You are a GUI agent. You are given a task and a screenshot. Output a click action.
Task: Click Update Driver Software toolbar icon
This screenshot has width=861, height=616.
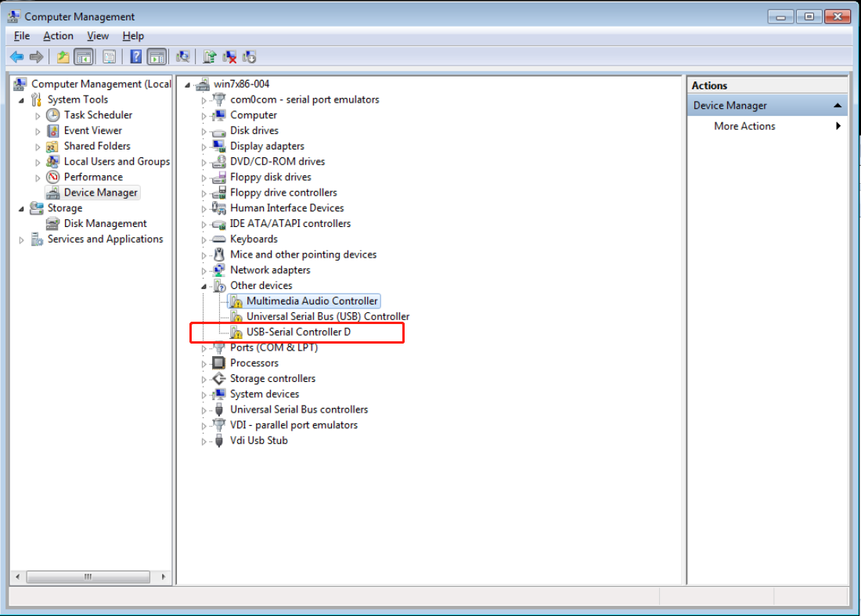coord(209,56)
